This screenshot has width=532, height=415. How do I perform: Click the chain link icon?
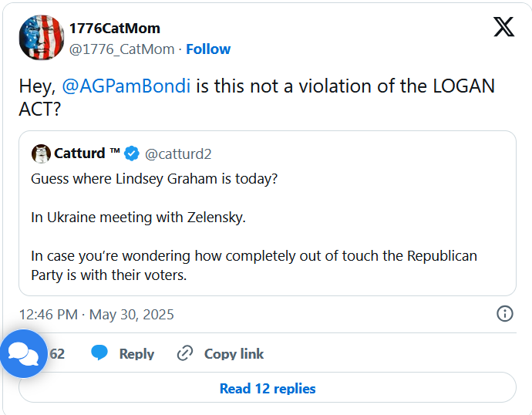184,353
